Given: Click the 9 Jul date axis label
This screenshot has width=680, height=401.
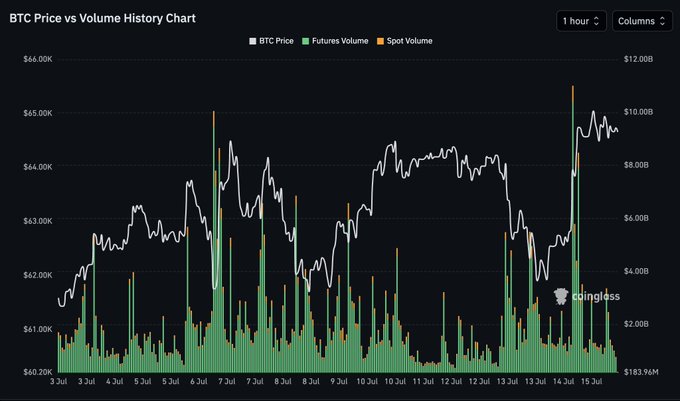Looking at the screenshot, I should click(x=339, y=381).
